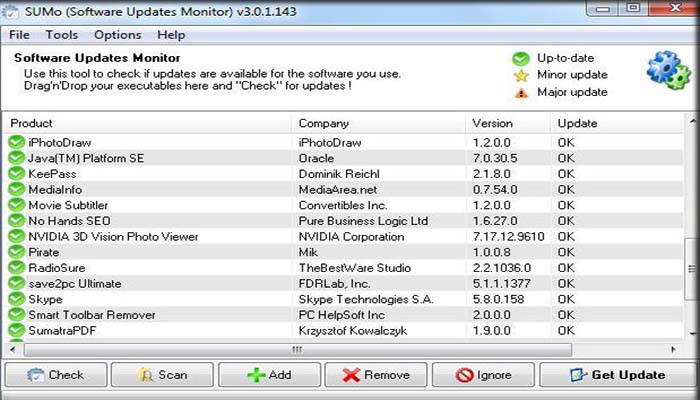700x400 pixels.
Task: Click version '5.8.0.158' for Skype
Action: click(498, 299)
